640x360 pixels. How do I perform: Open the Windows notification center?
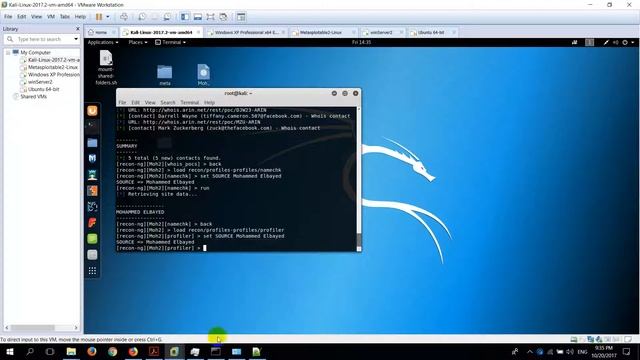pyautogui.click(x=627, y=351)
